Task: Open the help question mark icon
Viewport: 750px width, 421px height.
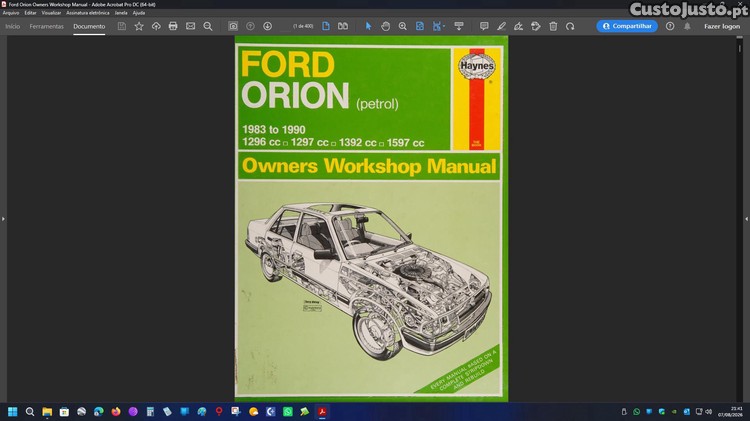Action: [670, 26]
